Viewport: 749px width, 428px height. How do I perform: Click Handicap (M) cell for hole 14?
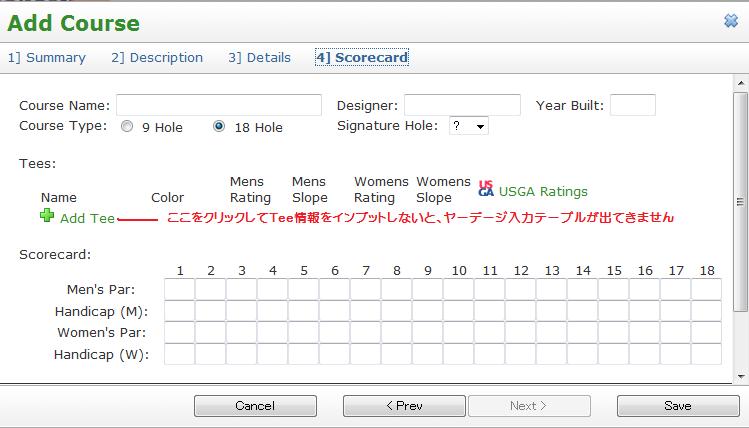582,311
